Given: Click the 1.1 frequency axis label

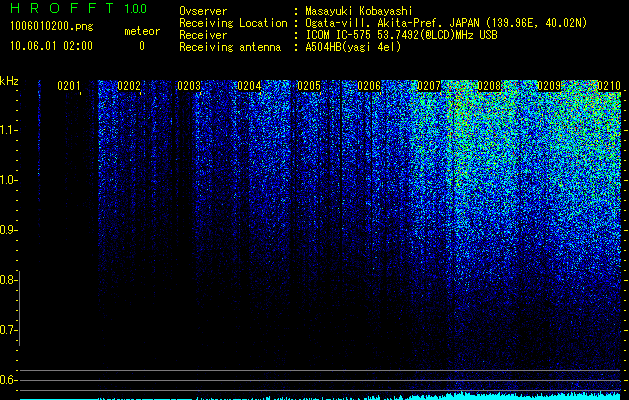Looking at the screenshot, I should (x=8, y=130).
